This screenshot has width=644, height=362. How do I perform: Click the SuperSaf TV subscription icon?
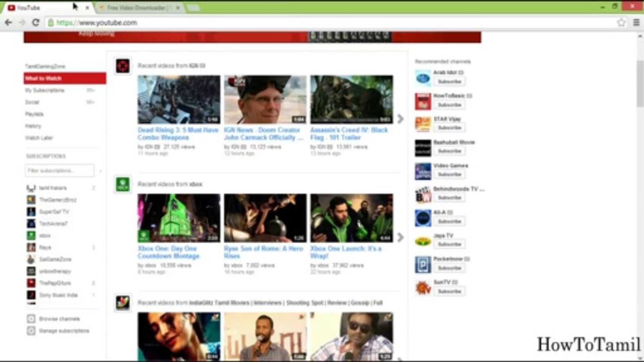click(31, 212)
